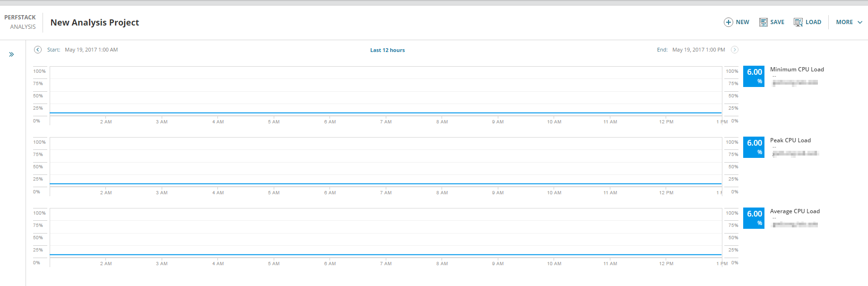Open the PERFSTACK ANALYSIS header link
Viewport: 868px width, 286px height.
coord(20,22)
